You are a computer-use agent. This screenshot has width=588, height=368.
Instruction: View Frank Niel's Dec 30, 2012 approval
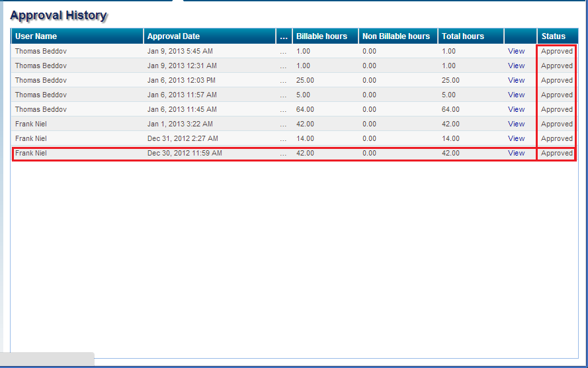click(516, 153)
